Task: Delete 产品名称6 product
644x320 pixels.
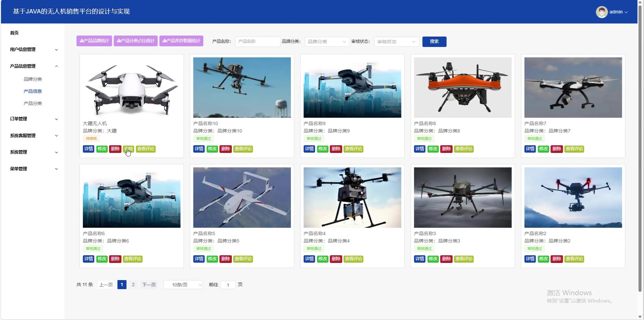Action: (x=115, y=259)
